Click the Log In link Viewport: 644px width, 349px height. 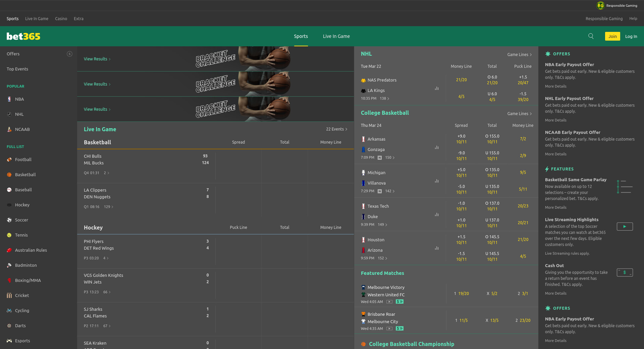click(631, 36)
